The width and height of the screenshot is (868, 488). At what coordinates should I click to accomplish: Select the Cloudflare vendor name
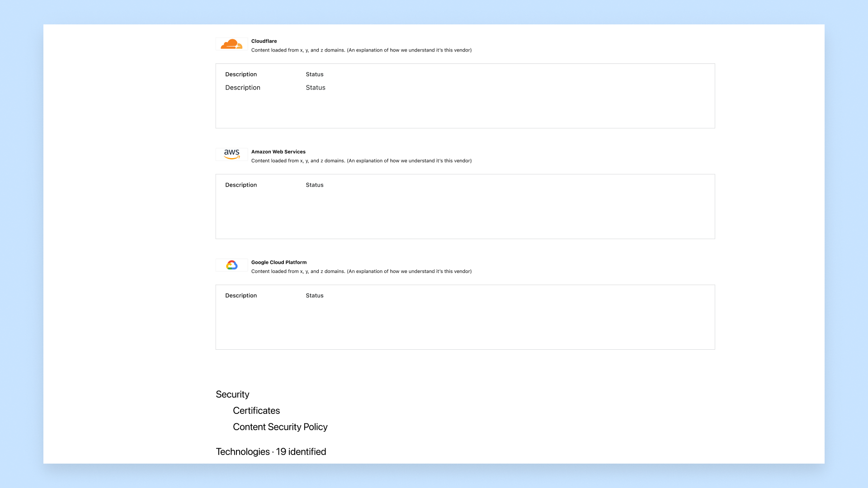click(264, 41)
